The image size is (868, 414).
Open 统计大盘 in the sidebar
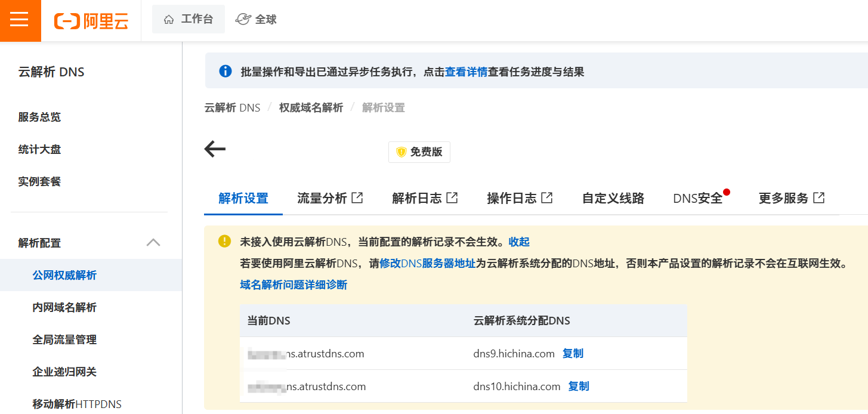pos(39,149)
